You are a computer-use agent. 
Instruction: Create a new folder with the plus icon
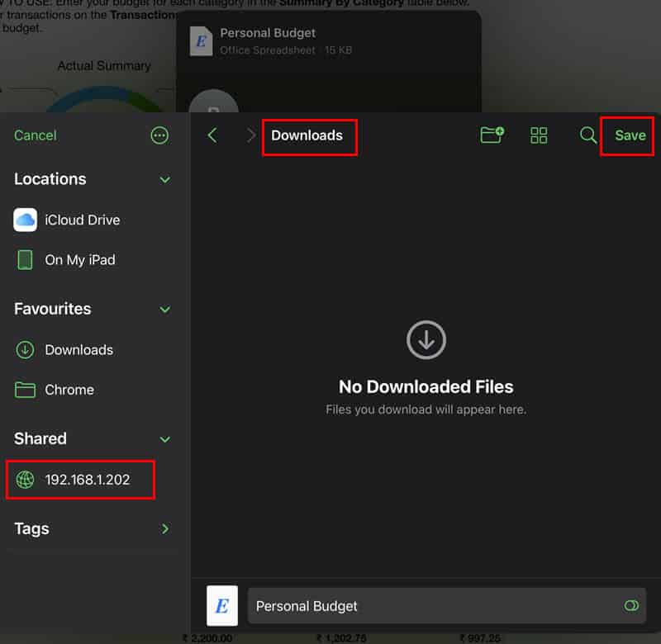tap(492, 135)
